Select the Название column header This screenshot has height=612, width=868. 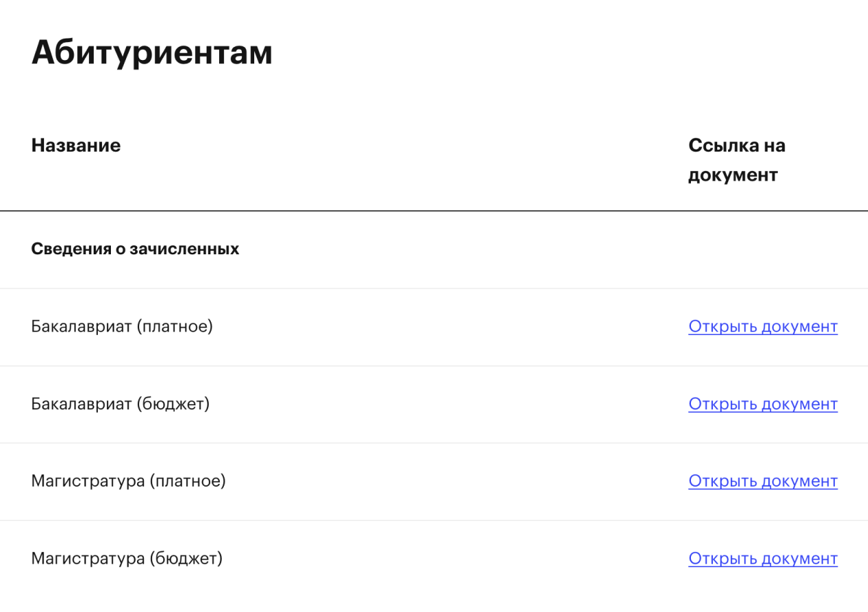pos(76,145)
